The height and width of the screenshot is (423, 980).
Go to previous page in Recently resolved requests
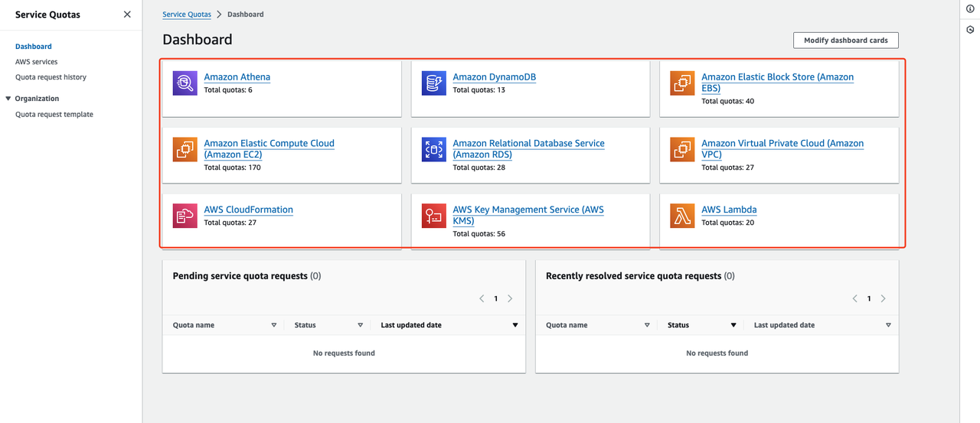[x=854, y=298]
